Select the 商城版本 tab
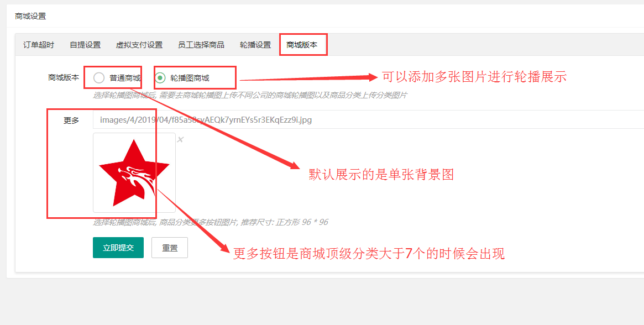Image resolution: width=644 pixels, height=325 pixels. [302, 45]
